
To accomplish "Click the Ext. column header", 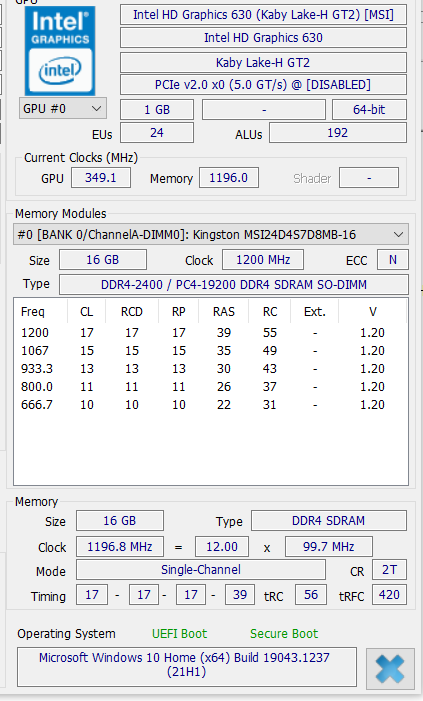I will point(315,312).
